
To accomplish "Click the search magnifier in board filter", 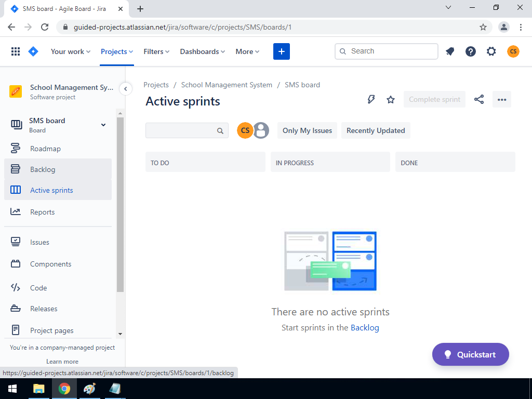I will point(220,130).
